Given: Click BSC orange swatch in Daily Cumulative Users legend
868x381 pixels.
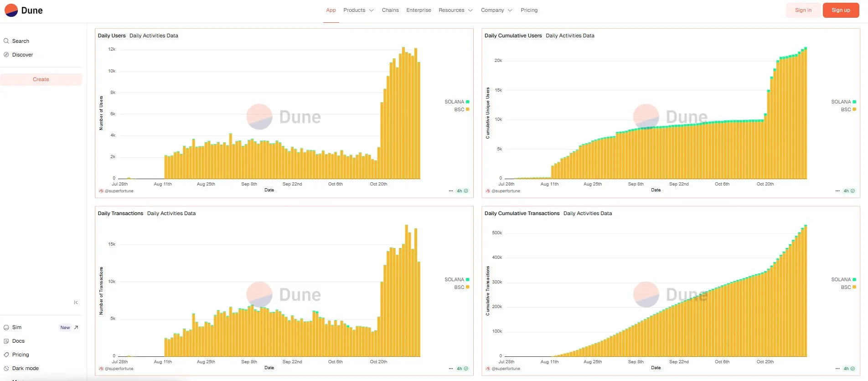Looking at the screenshot, I should click(x=854, y=109).
